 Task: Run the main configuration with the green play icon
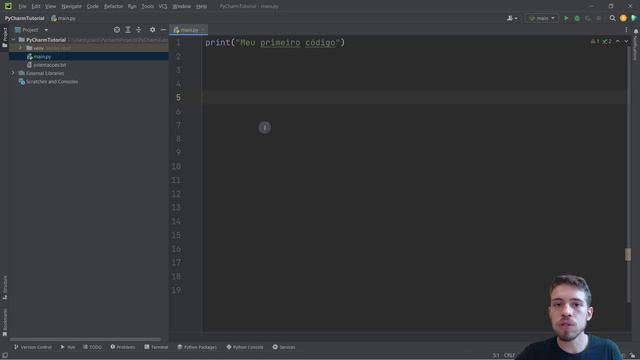pos(566,18)
